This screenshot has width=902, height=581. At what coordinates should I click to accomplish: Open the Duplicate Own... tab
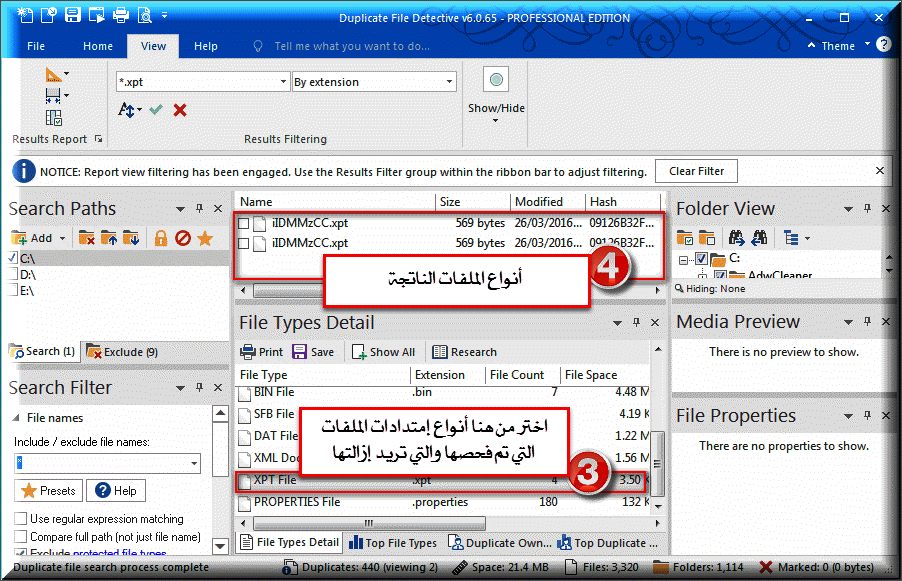point(499,542)
